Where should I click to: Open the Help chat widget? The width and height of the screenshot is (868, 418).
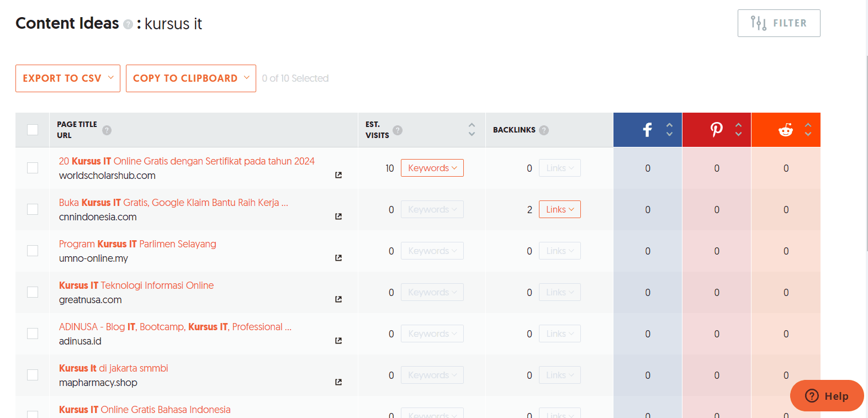[827, 396]
